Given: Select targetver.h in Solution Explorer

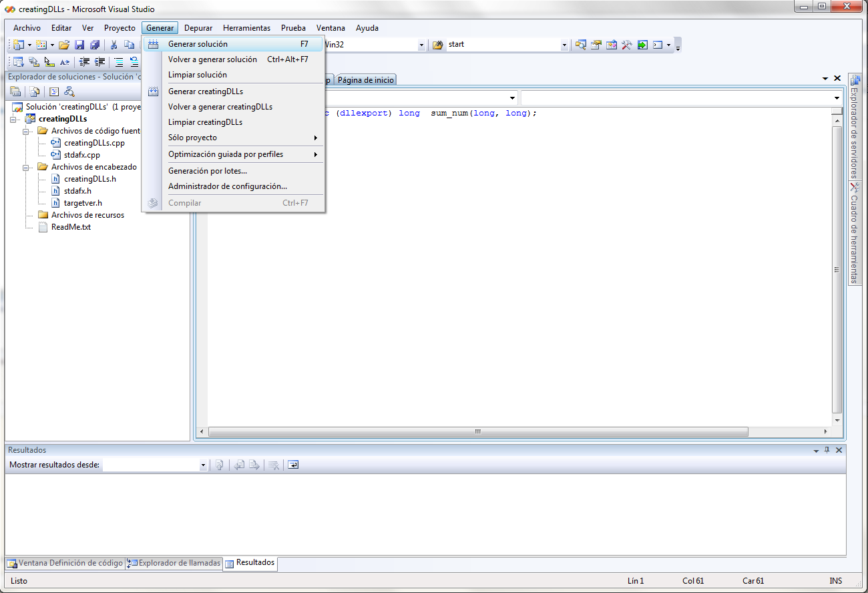Looking at the screenshot, I should (83, 203).
